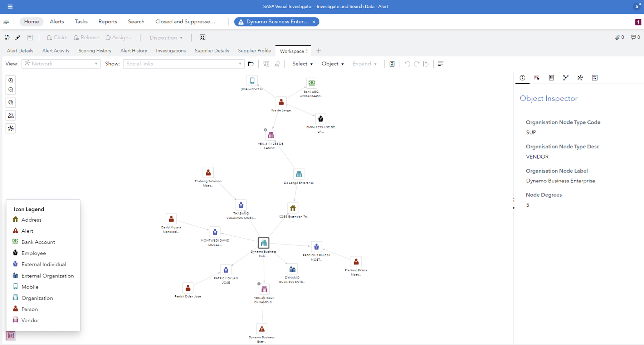Open the timeline clock tool on canvas
The height and width of the screenshot is (345, 644).
pyautogui.click(x=11, y=115)
